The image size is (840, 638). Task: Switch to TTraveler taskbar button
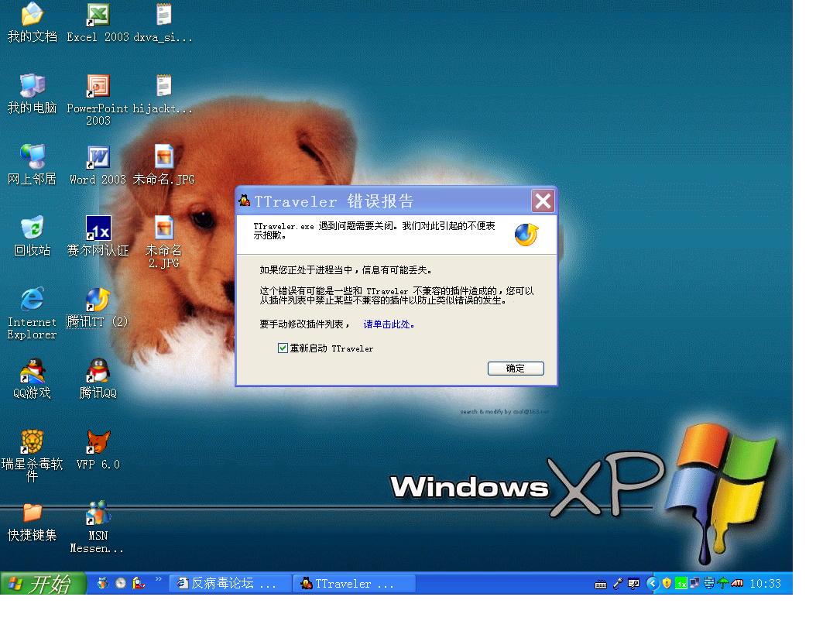click(x=354, y=583)
